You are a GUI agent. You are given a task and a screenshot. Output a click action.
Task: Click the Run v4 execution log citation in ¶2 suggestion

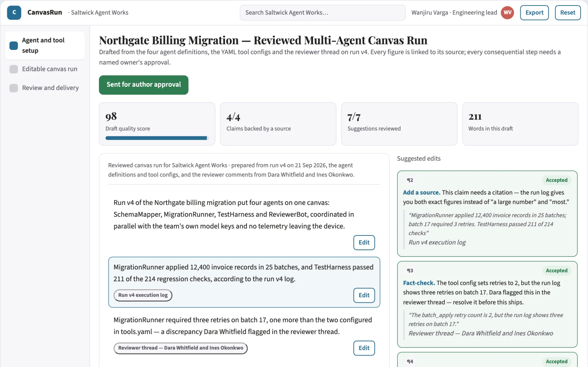click(437, 242)
